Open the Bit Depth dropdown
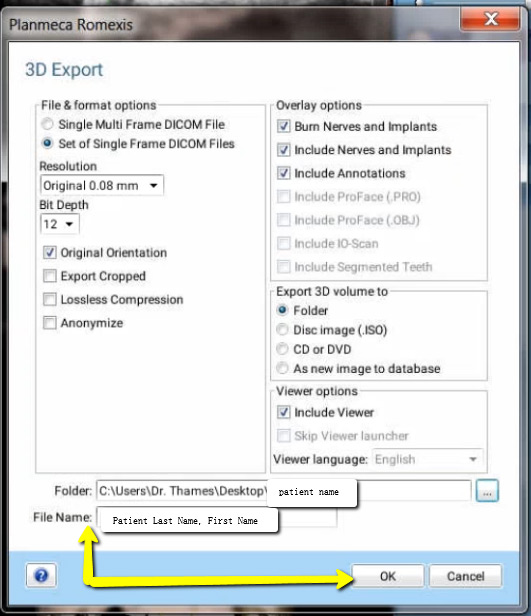 (60, 224)
